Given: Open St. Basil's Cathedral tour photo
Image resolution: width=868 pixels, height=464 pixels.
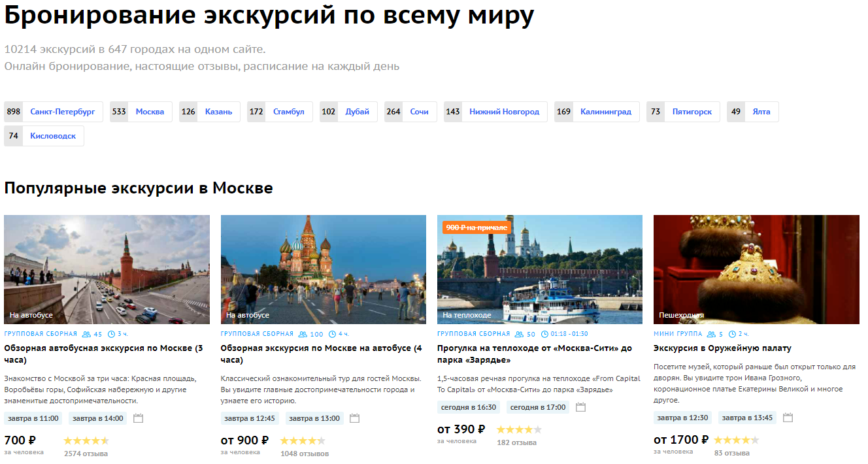Looking at the screenshot, I should point(324,269).
